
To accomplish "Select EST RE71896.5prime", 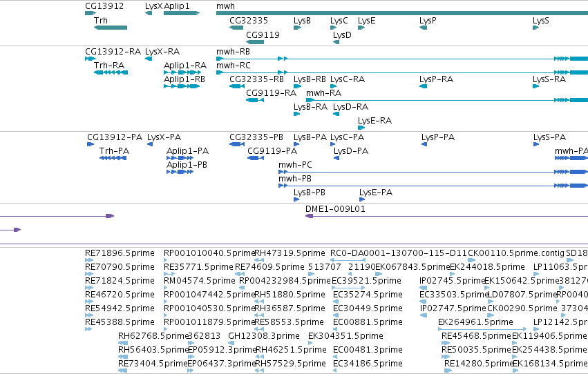I will 89,260.
